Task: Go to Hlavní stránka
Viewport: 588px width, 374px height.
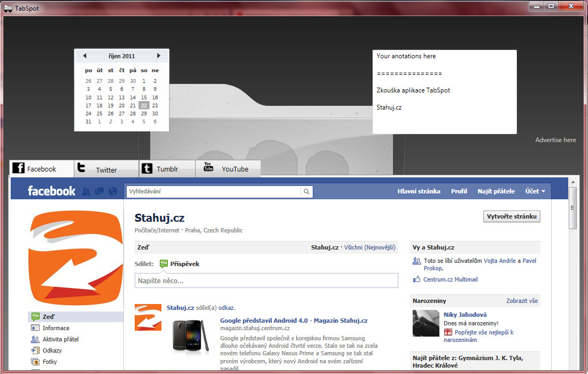Action: (x=419, y=191)
